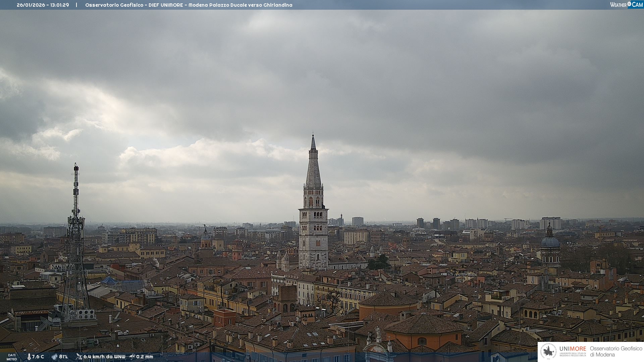Screen dimensions: 644x362
Task: Click the 81% humidity value
Action: [x=63, y=357]
